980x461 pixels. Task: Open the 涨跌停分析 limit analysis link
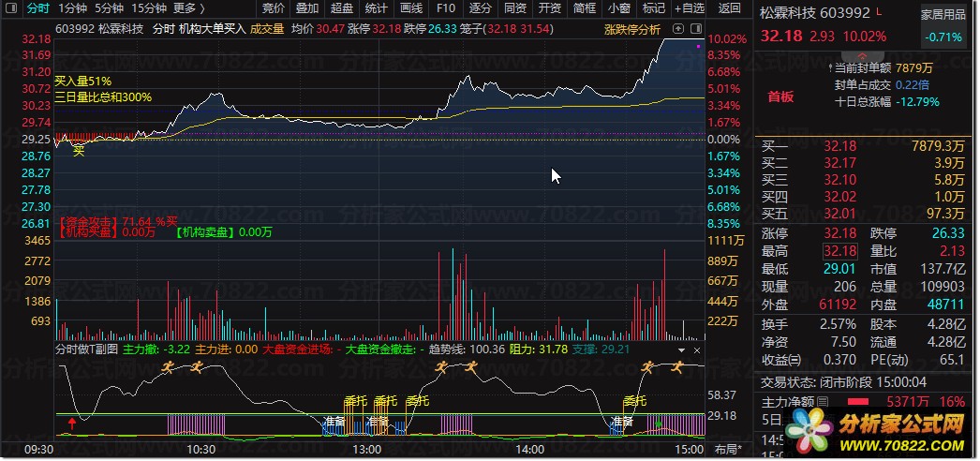coord(632,29)
